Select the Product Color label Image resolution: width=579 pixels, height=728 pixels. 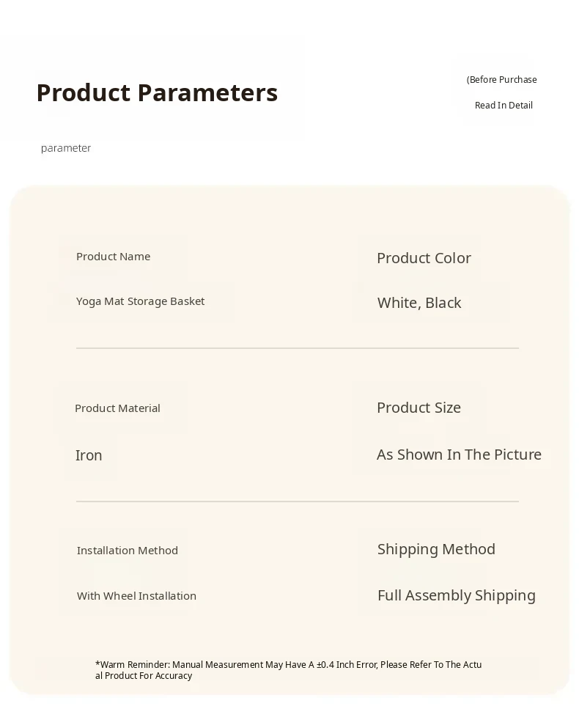(424, 258)
